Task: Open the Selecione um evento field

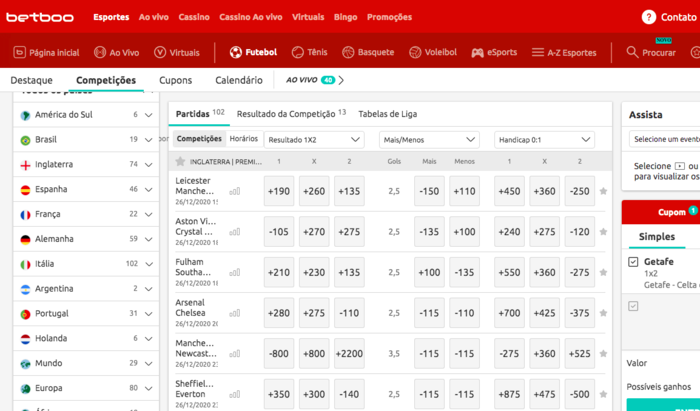Action: tap(665, 140)
